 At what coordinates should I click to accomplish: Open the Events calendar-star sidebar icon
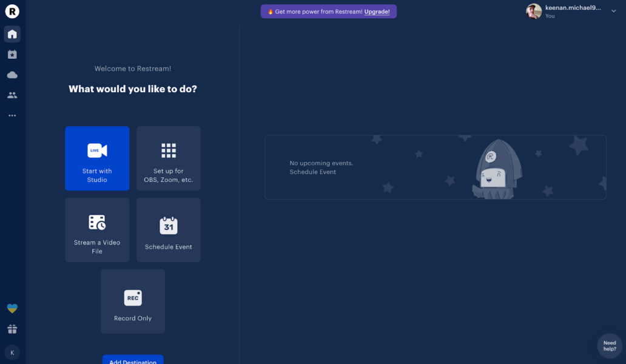(x=12, y=55)
